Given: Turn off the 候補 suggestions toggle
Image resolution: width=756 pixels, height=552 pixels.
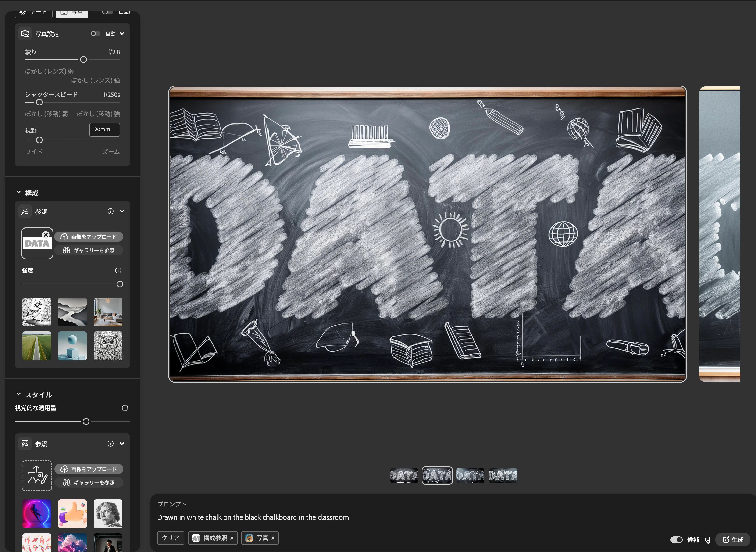Looking at the screenshot, I should [677, 540].
